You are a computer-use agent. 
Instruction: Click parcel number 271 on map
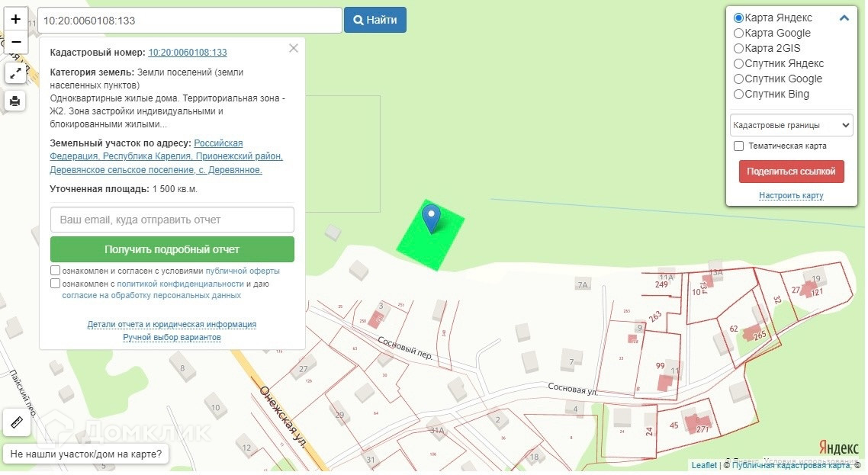(702, 429)
